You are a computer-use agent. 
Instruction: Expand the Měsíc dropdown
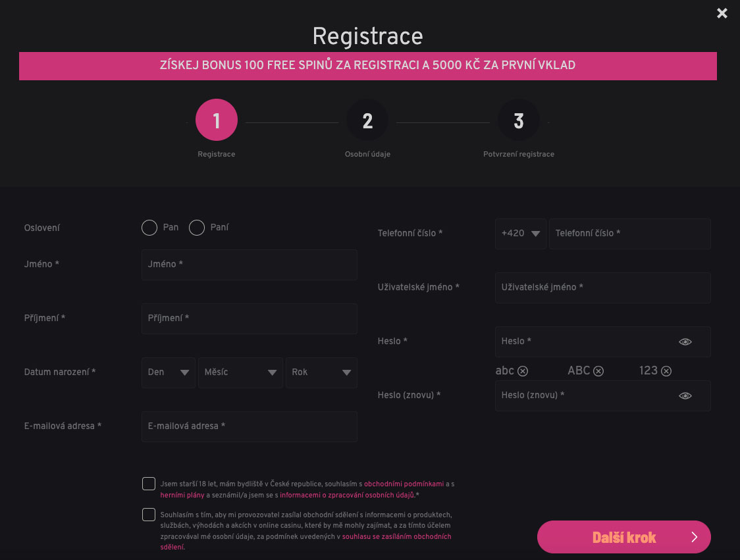tap(240, 372)
